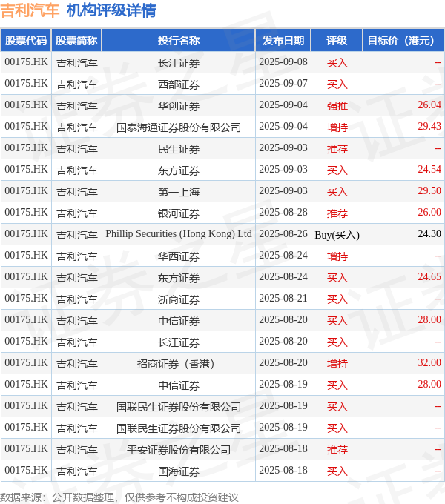Select the 华创证券 broker cell

(x=179, y=106)
